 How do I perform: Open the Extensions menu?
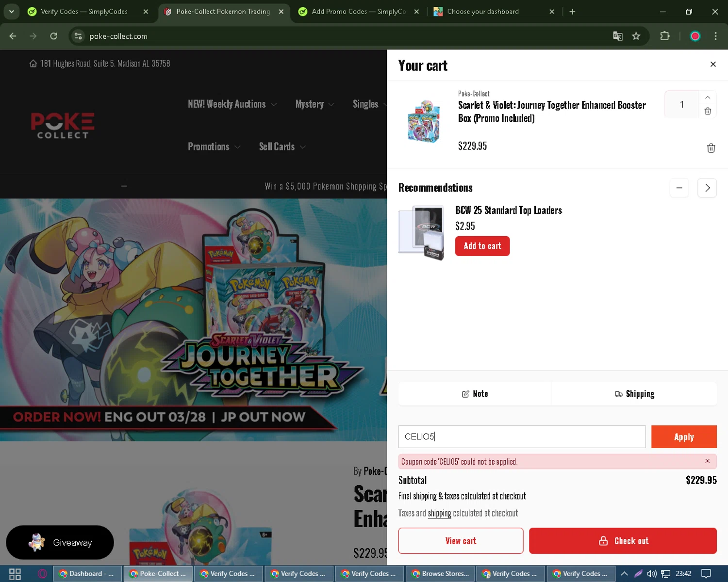[x=664, y=36]
